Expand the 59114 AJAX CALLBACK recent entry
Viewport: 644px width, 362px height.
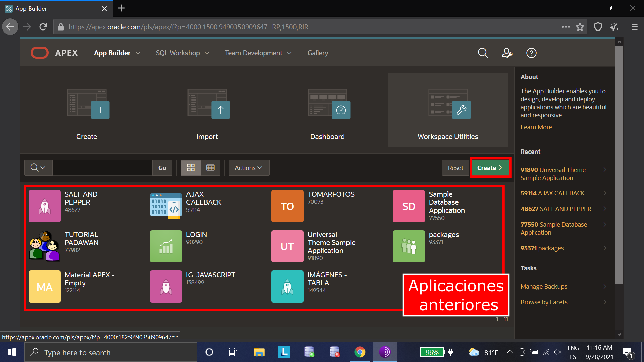[605, 193]
